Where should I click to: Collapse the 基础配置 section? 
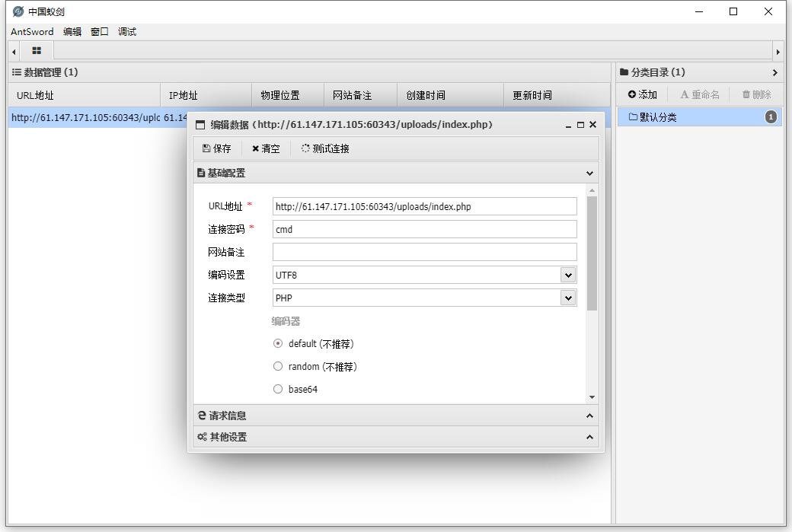pos(589,173)
